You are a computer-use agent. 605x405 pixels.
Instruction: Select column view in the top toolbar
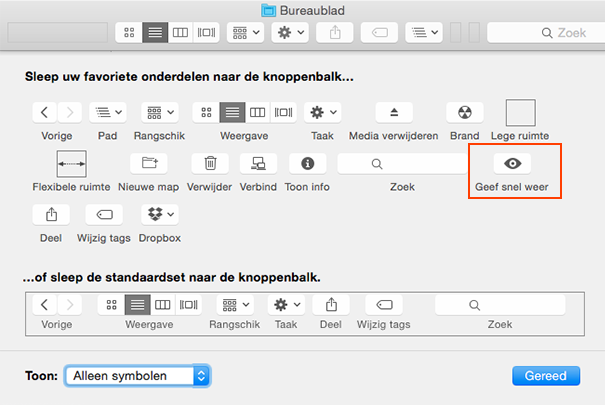coord(180,32)
